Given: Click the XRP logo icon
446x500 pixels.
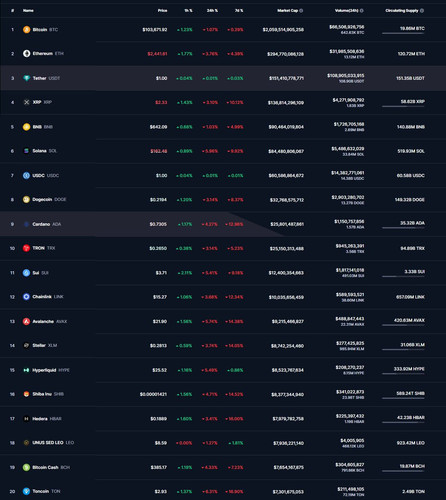Looking at the screenshot, I should [x=26, y=102].
